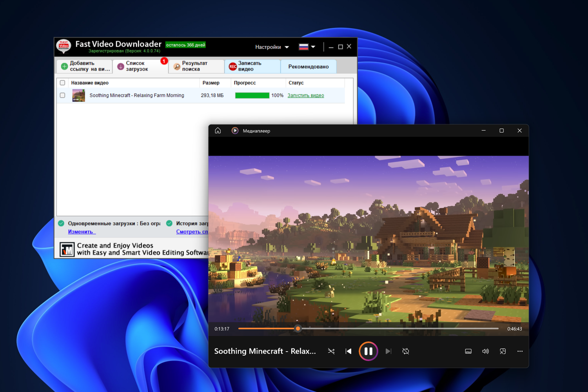Select the Soothing Minecraft - Relaxing Farm Morning title
The image size is (588, 392).
point(137,95)
